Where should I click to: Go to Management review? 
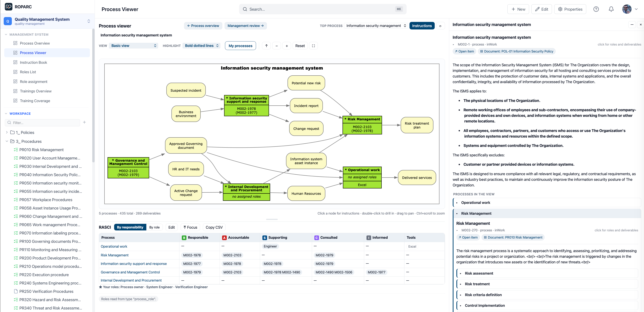[x=246, y=26]
